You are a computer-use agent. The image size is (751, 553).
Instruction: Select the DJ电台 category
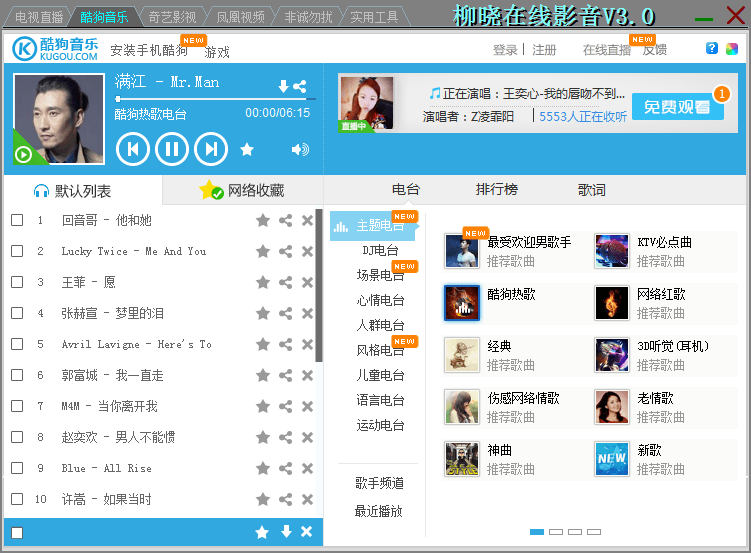(x=380, y=250)
